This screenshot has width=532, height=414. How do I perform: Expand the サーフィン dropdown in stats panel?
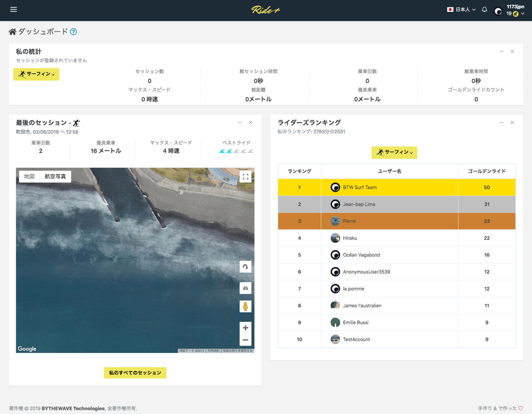(36, 74)
